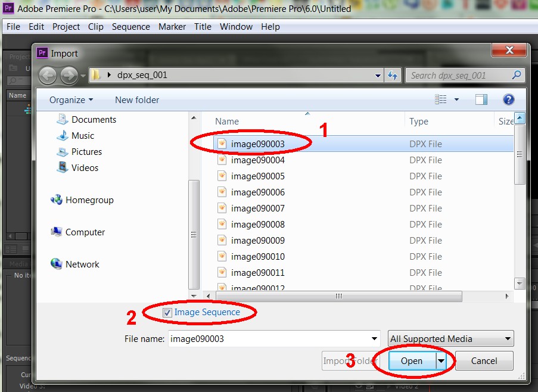The width and height of the screenshot is (538, 392).
Task: Select Computer in the navigation pane
Action: [78, 232]
